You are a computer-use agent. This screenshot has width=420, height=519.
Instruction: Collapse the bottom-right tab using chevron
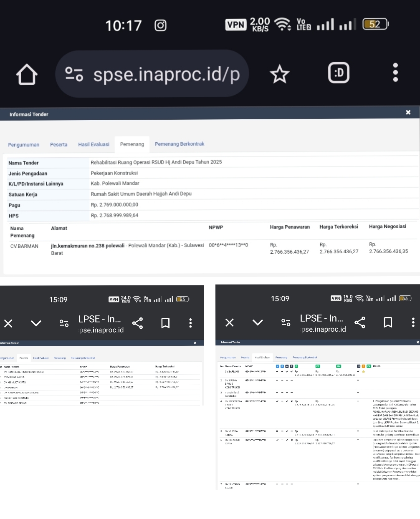258,322
